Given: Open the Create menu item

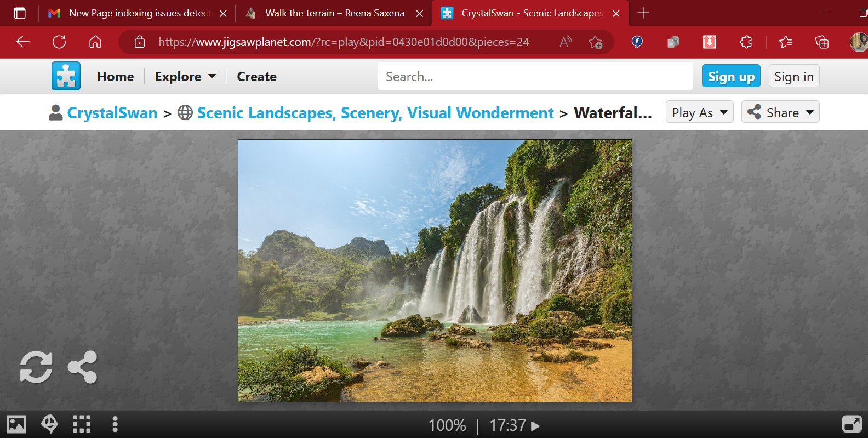Looking at the screenshot, I should (256, 77).
